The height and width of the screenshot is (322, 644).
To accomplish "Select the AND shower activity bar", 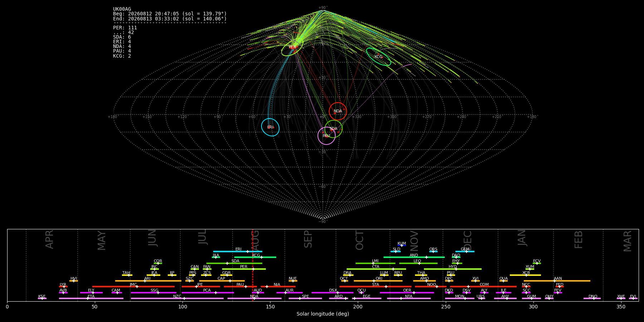I will pos(414,257).
